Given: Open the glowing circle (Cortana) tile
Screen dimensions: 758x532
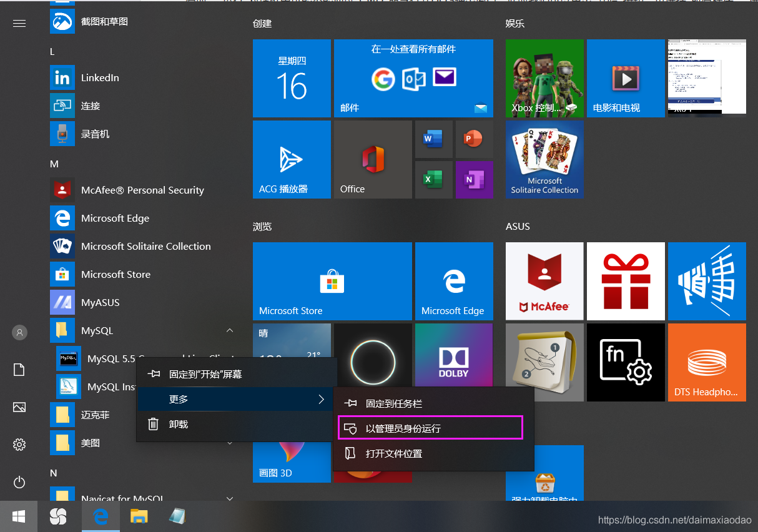Looking at the screenshot, I should click(373, 356).
